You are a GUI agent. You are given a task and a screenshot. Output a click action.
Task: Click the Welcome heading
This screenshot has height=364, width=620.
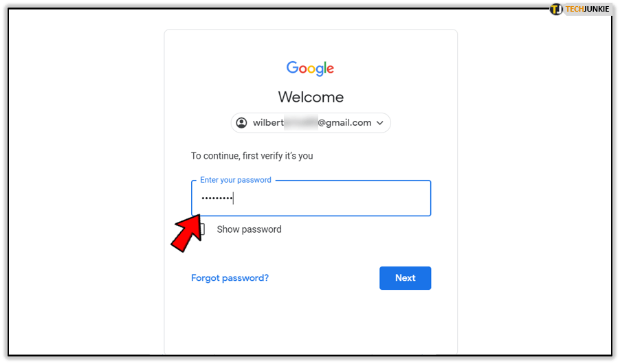pos(311,98)
